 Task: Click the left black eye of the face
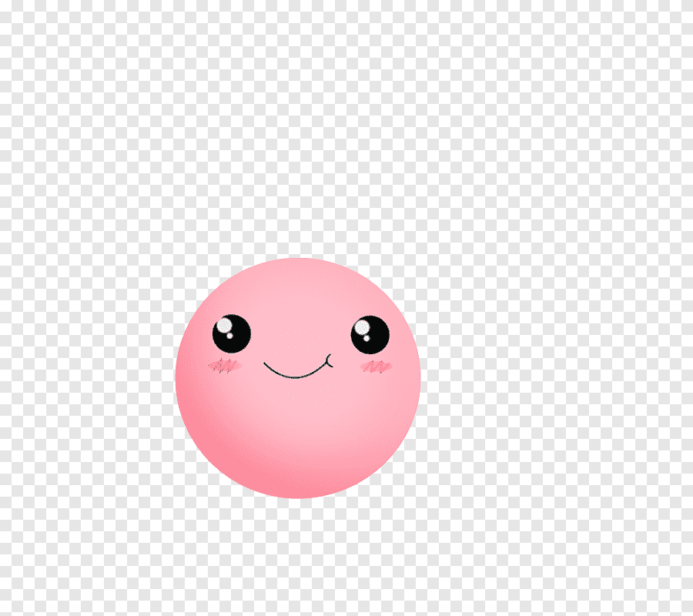click(x=232, y=334)
